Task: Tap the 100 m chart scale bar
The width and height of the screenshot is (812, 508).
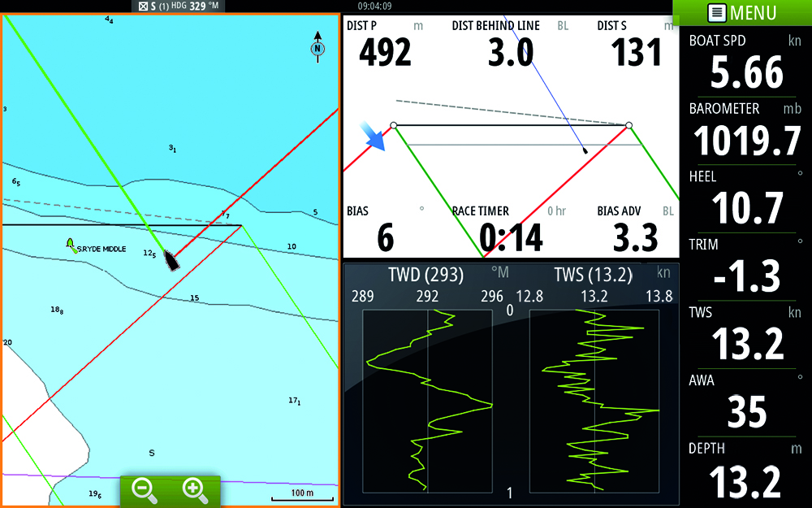Action: click(302, 495)
